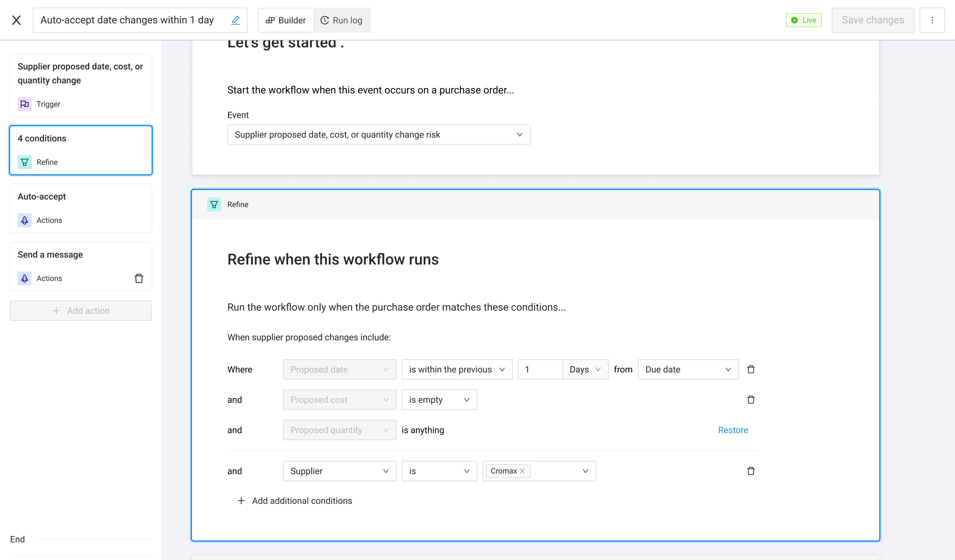Select the Auto-accept step in the sidebar
This screenshot has height=560, width=955.
pos(81,208)
